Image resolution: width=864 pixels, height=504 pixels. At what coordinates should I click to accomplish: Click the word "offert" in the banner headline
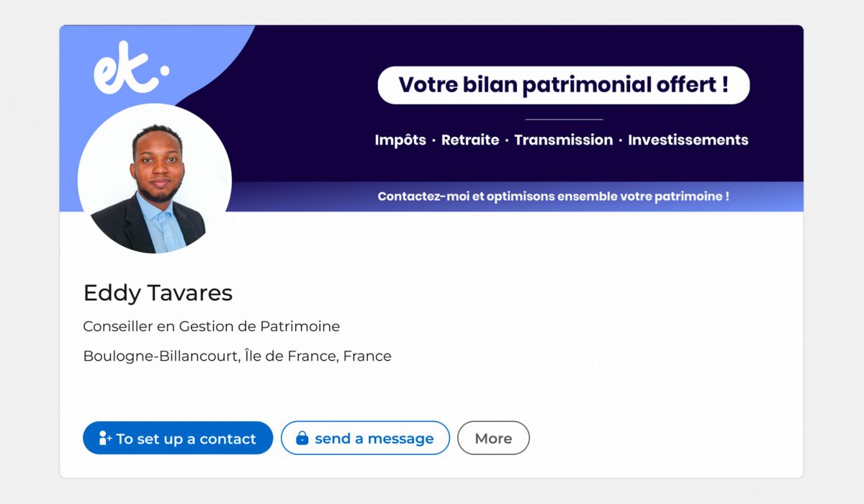pos(676,85)
